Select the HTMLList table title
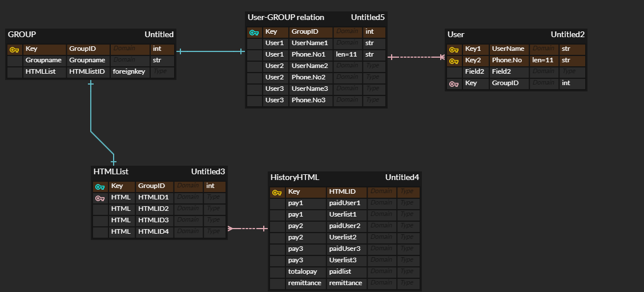Screen dimensions: 644x292 click(x=111, y=171)
